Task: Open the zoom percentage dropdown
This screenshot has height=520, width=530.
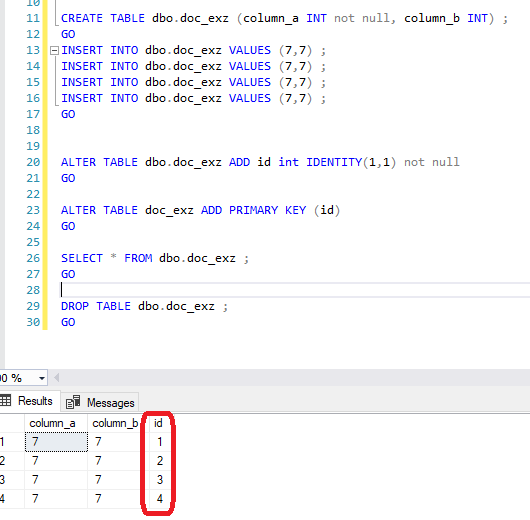Action: coord(42,378)
